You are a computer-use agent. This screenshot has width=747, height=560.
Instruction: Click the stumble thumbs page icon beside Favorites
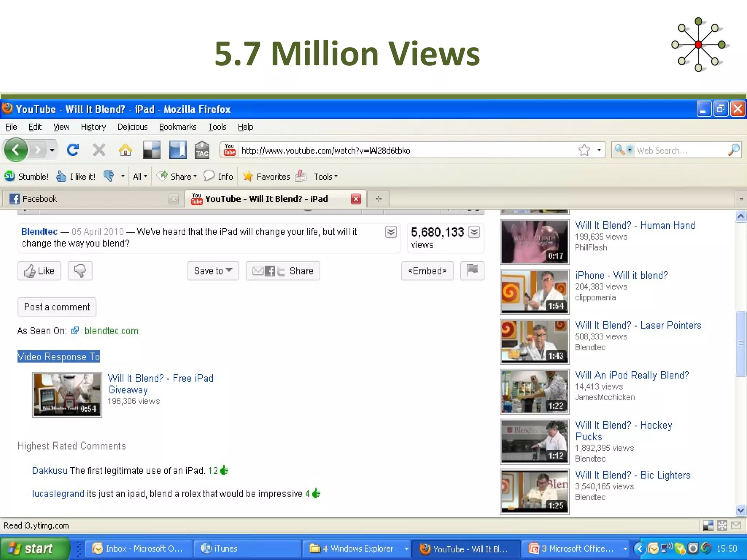point(301,176)
